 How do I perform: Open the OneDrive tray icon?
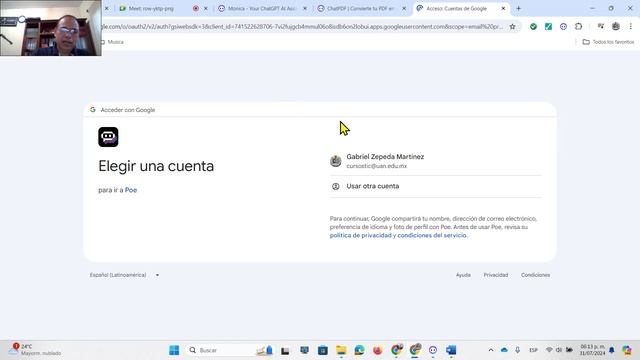pyautogui.click(x=504, y=350)
